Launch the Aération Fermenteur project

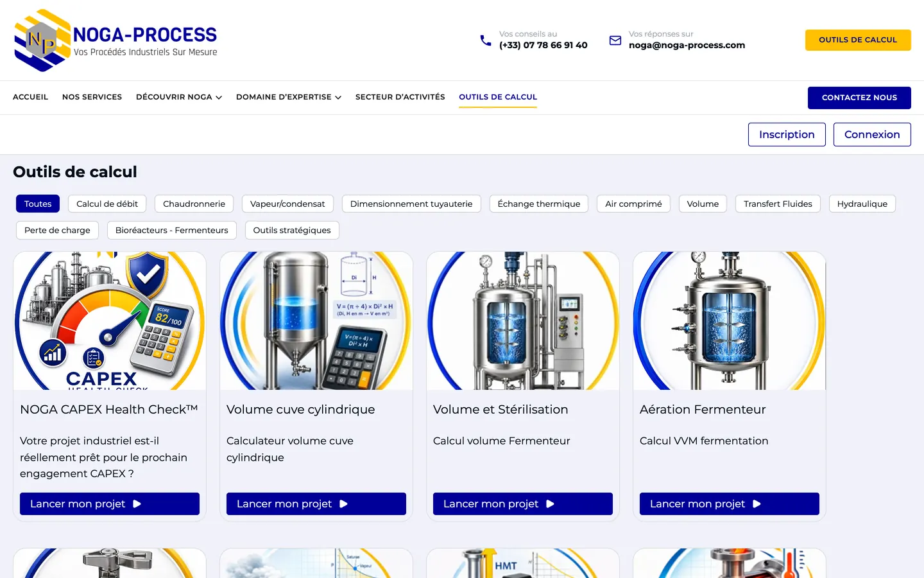tap(730, 504)
